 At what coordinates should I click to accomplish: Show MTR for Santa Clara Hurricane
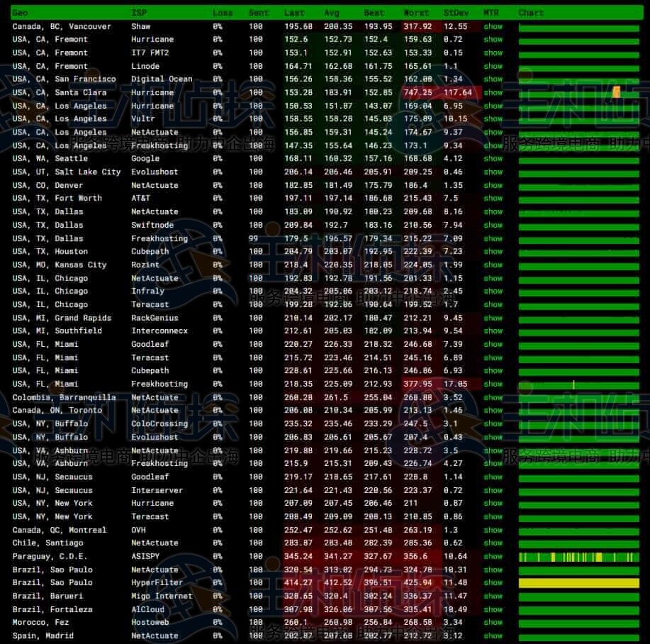point(493,92)
